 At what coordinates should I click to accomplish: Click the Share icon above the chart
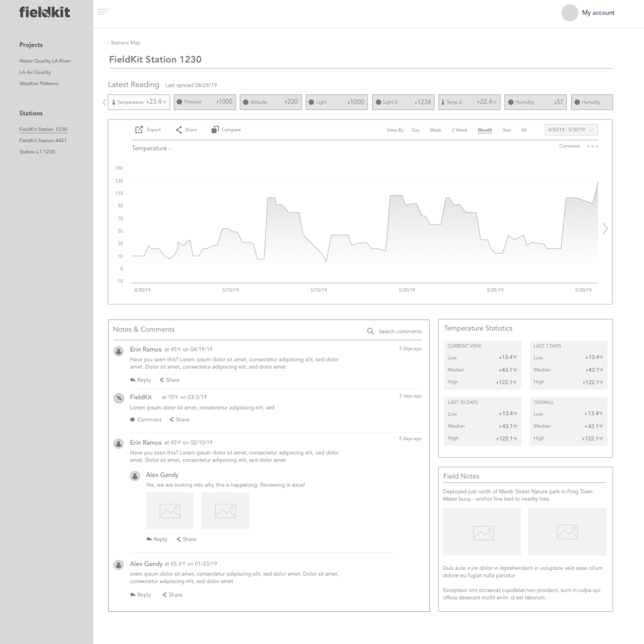coord(179,130)
